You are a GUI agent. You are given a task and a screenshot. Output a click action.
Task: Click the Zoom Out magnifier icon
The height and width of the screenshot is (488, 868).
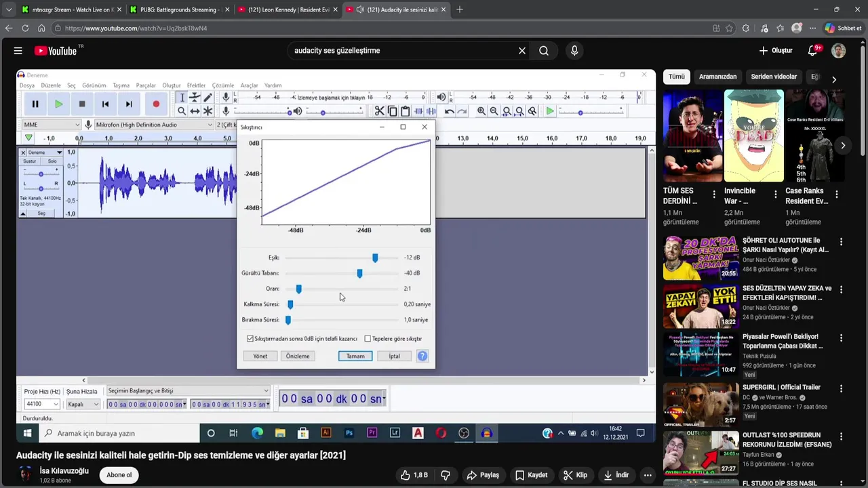(x=494, y=111)
